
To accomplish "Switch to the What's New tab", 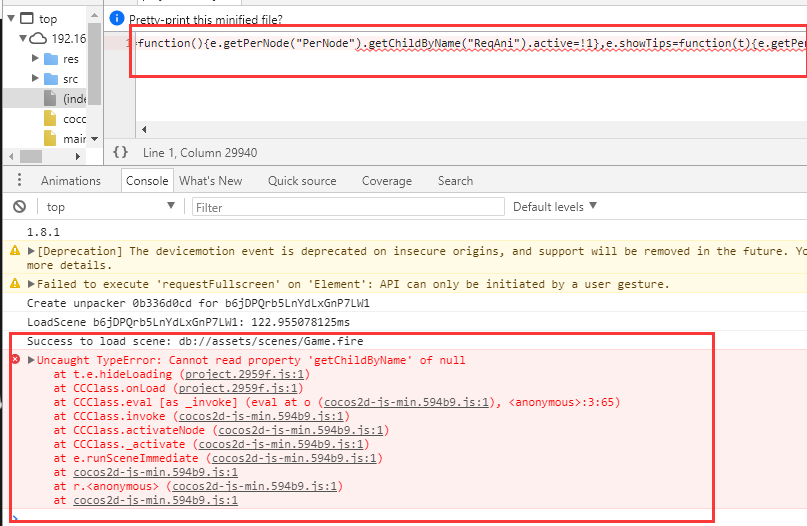I will click(210, 181).
